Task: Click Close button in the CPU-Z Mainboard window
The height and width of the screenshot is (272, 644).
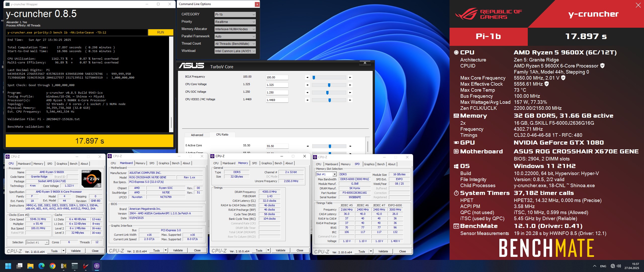Action: click(197, 250)
